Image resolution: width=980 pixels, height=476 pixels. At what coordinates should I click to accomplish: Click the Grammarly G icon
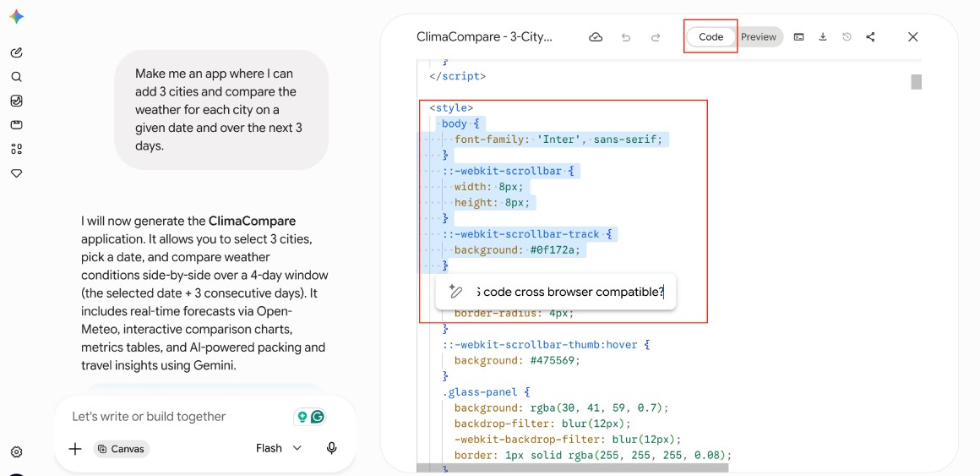pos(318,417)
